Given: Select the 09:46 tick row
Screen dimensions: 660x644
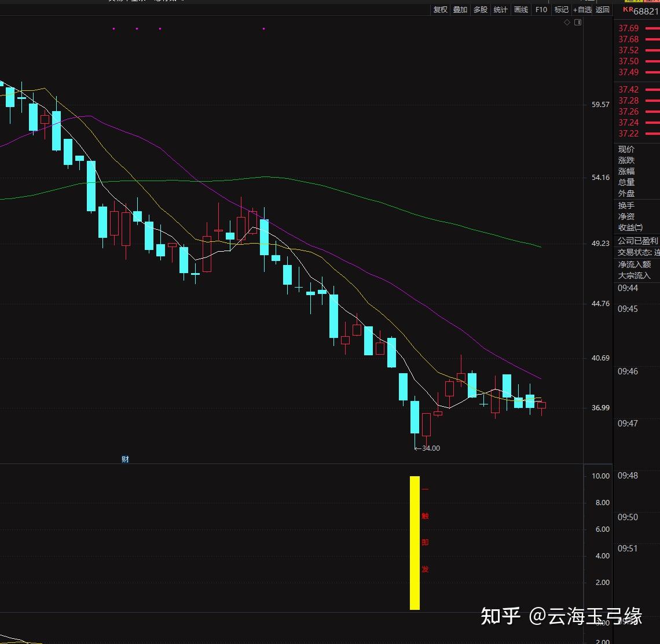Looking at the screenshot, I should tap(628, 371).
